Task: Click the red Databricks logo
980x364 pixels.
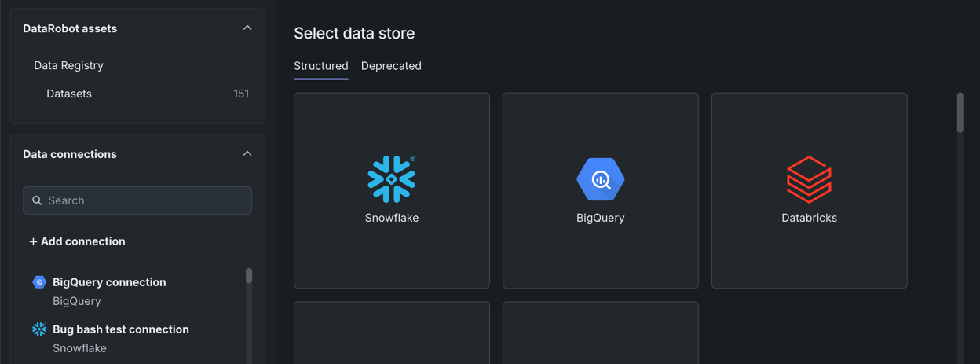Action: click(809, 179)
